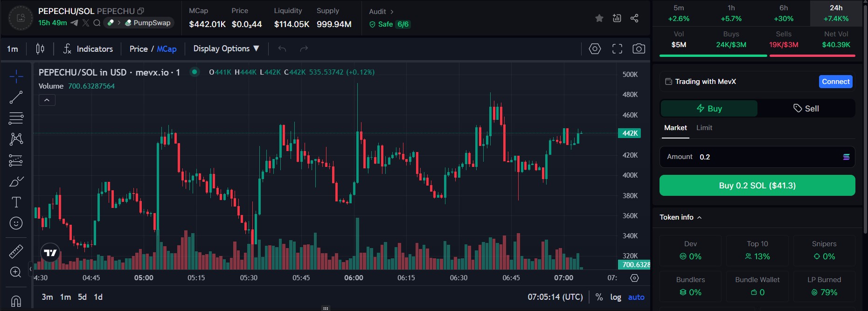The image size is (868, 311).
Task: Open price scale settings gear
Action: [634, 278]
